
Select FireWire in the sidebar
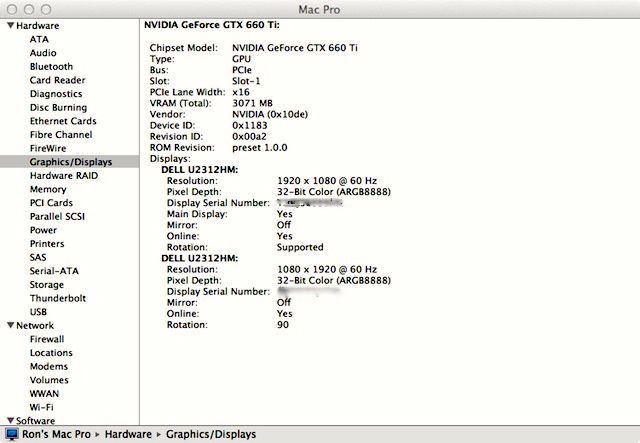(48, 148)
